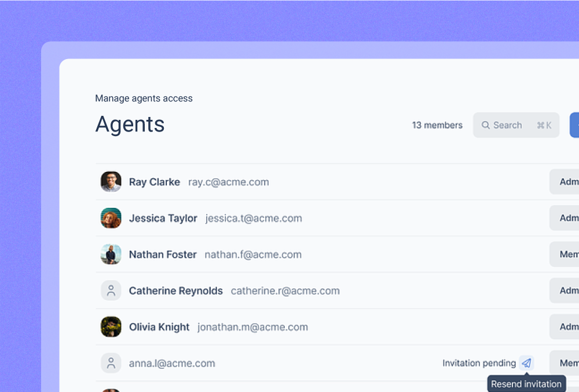Open Olivia Knight's role dropdown
The width and height of the screenshot is (579, 392).
pyautogui.click(x=565, y=327)
